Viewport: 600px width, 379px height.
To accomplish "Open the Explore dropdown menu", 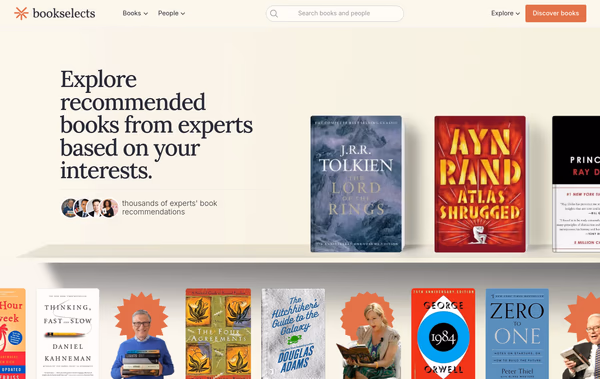I will (x=505, y=13).
